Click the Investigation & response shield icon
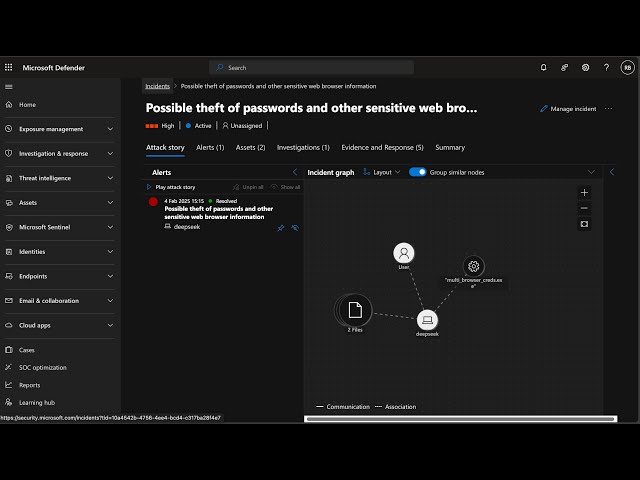Image resolution: width=640 pixels, height=480 pixels. pyautogui.click(x=9, y=153)
